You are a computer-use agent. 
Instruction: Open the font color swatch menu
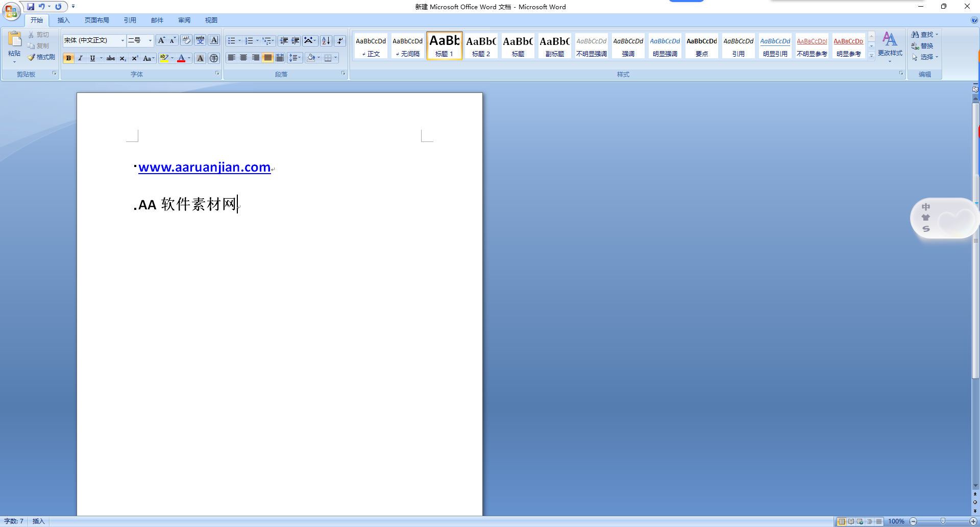189,58
